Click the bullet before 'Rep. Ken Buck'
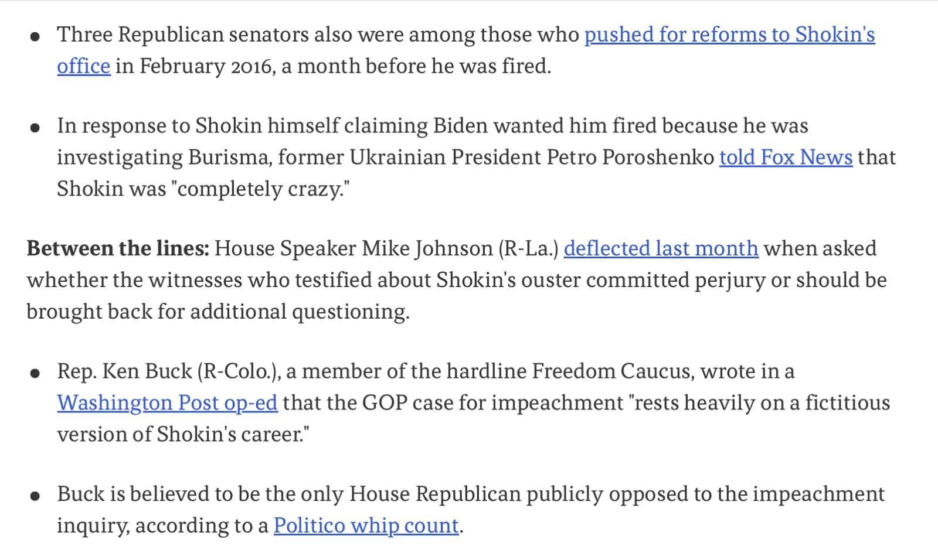Viewport: 938px width, 560px height. tap(35, 373)
